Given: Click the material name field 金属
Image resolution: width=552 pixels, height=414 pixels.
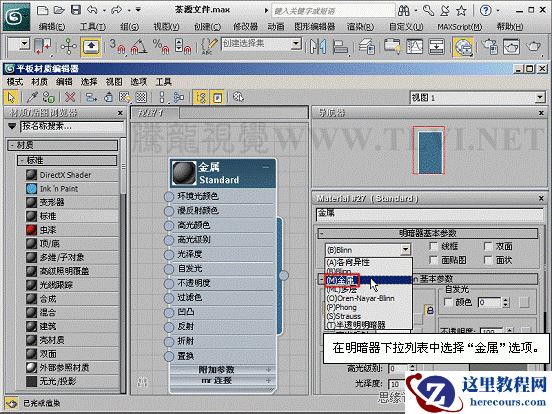Looking at the screenshot, I should (429, 214).
